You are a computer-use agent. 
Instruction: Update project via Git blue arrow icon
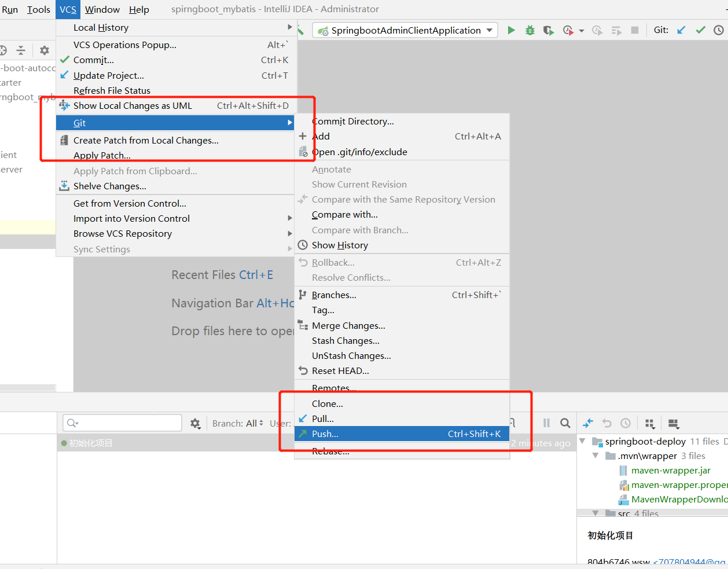click(681, 30)
